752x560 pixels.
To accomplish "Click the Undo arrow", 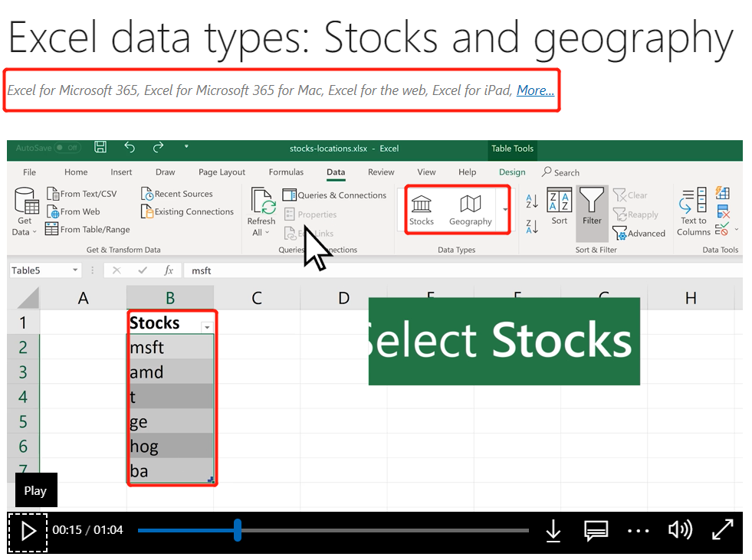I will pyautogui.click(x=130, y=147).
